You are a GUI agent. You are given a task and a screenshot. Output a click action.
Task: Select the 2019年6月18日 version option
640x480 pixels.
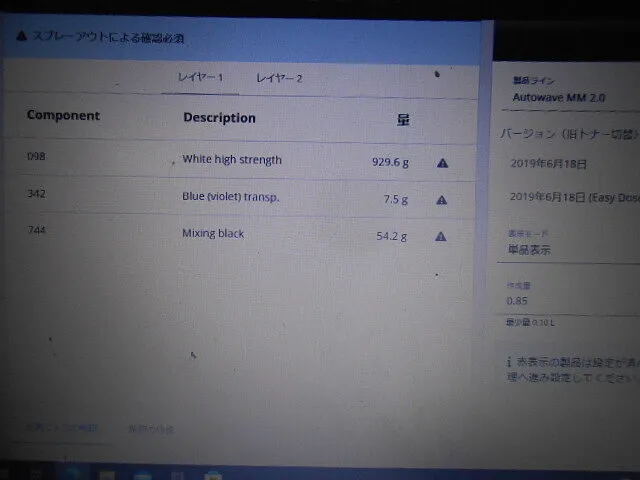tap(549, 164)
